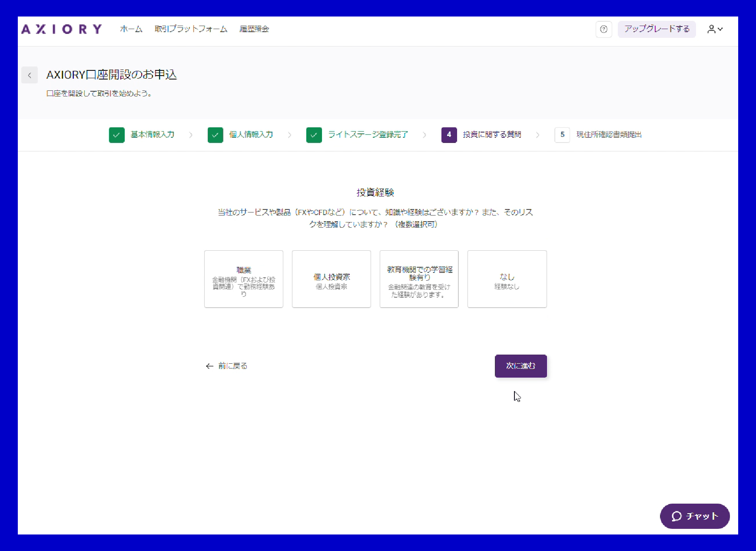Click the ライトステージ登録完了 step label
This screenshot has height=551, width=756.
click(x=368, y=135)
